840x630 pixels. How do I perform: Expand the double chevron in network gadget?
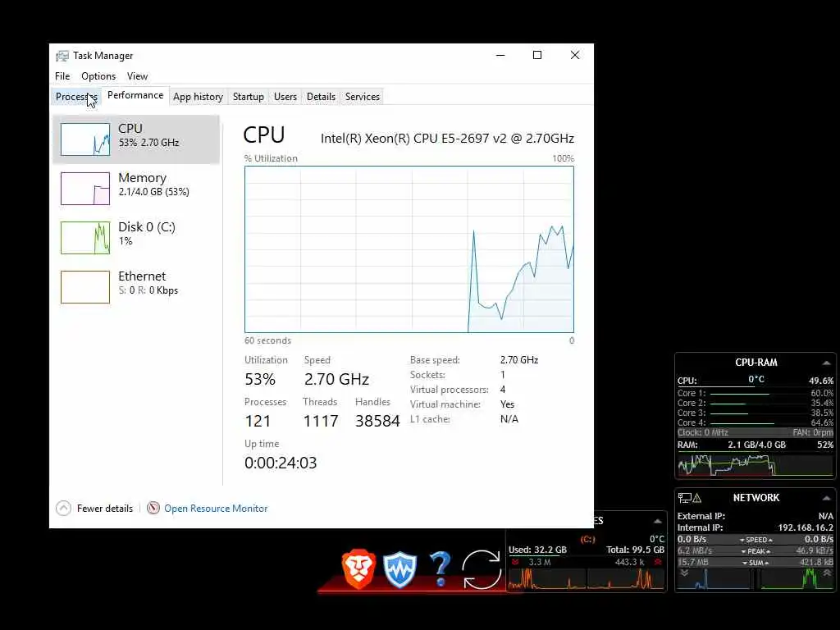coord(684,573)
